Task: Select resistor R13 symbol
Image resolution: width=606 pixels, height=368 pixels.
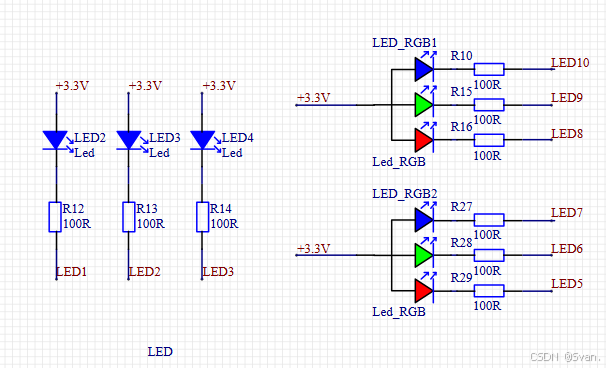Action: 129,217
